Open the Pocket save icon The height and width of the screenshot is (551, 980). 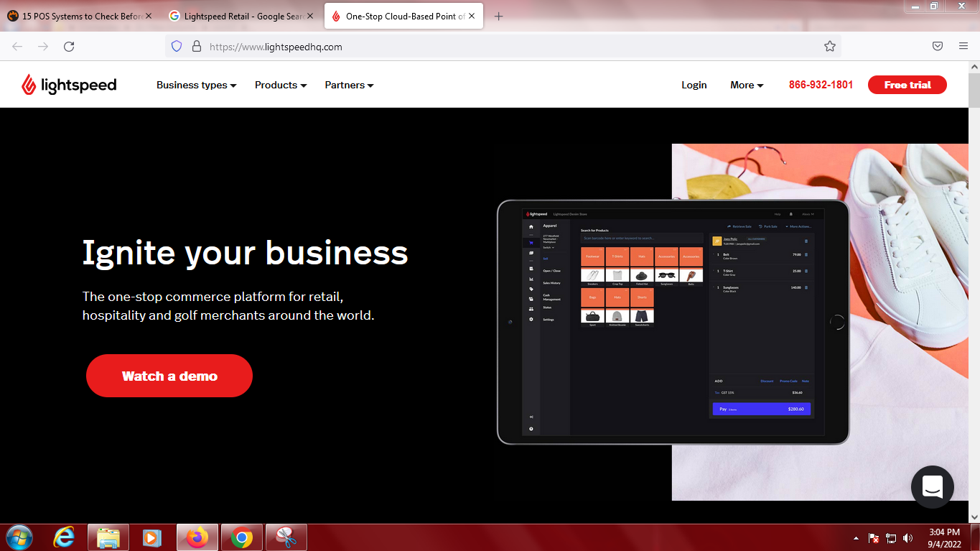pos(938,46)
